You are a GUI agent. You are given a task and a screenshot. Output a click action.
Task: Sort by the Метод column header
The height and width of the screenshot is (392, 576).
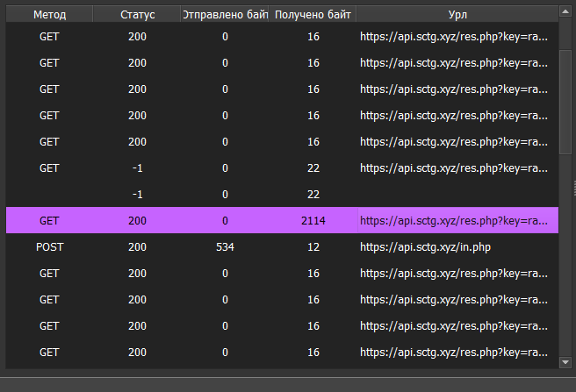tap(49, 15)
